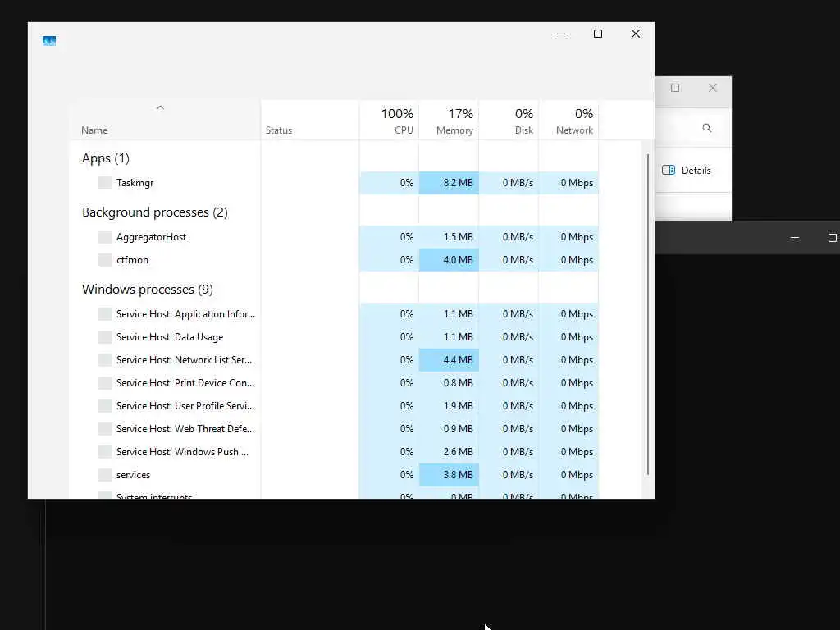Sort processes by Disk column
Image resolution: width=840 pixels, height=630 pixels.
click(x=509, y=121)
